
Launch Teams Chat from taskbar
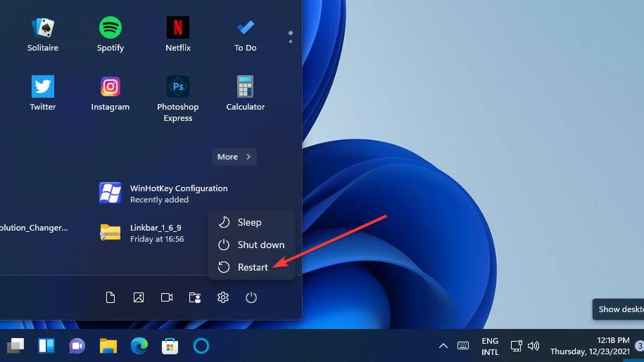(77, 346)
